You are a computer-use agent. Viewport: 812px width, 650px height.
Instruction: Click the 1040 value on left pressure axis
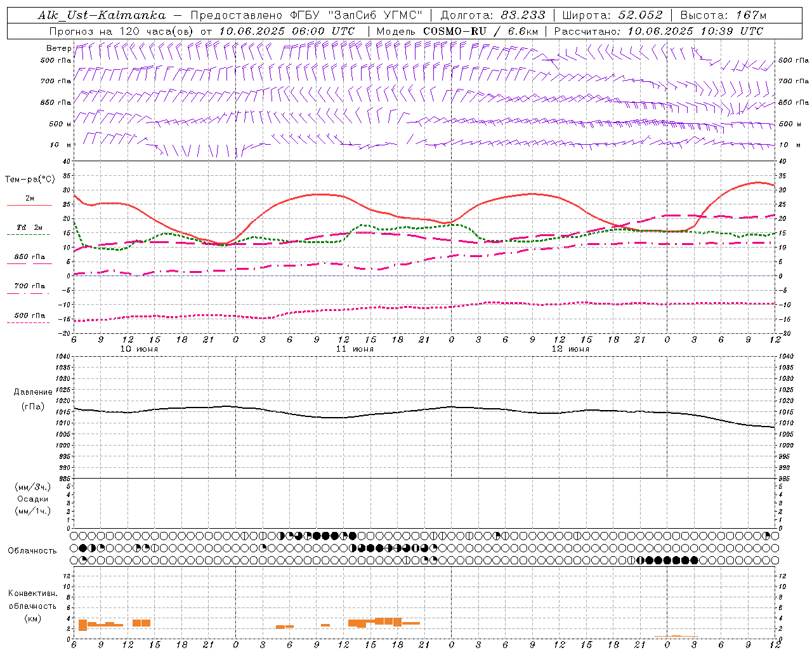click(x=63, y=357)
